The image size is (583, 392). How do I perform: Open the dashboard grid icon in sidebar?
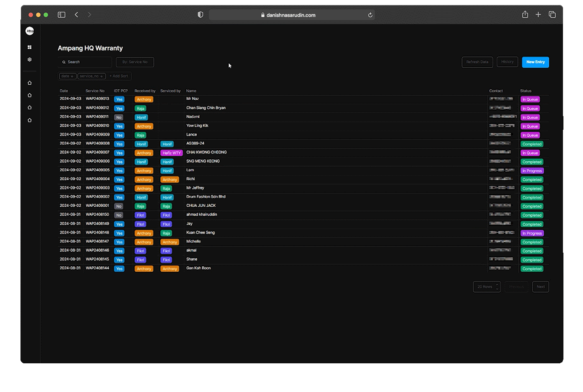[30, 47]
